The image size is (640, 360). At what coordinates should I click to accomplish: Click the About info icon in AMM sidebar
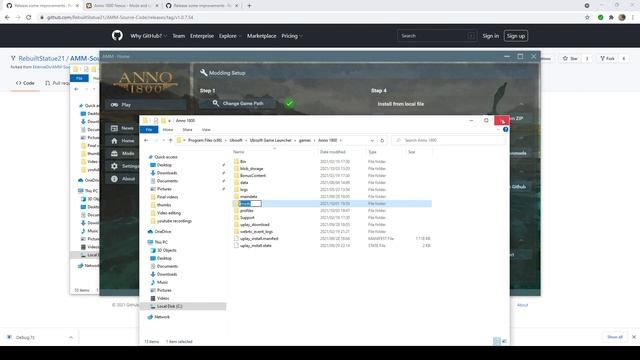(x=114, y=179)
